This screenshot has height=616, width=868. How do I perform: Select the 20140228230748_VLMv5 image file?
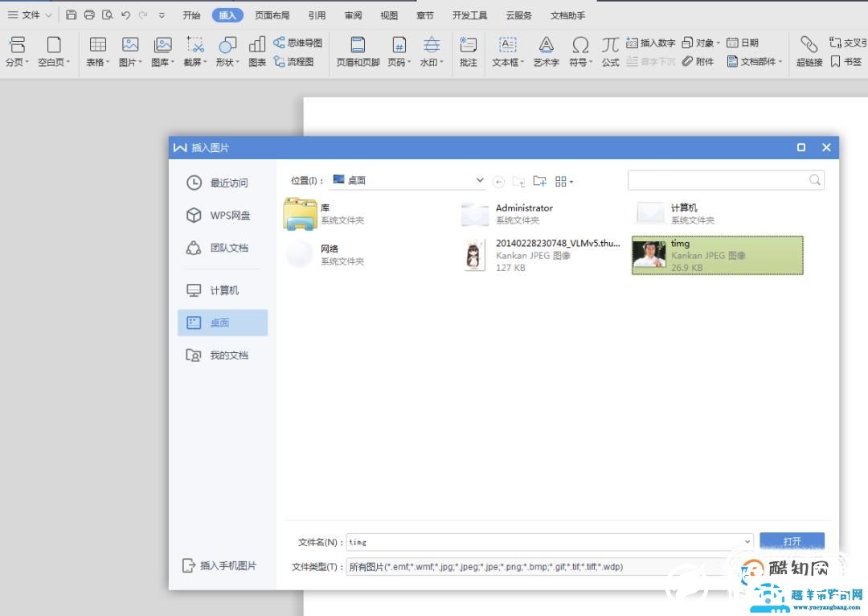542,256
